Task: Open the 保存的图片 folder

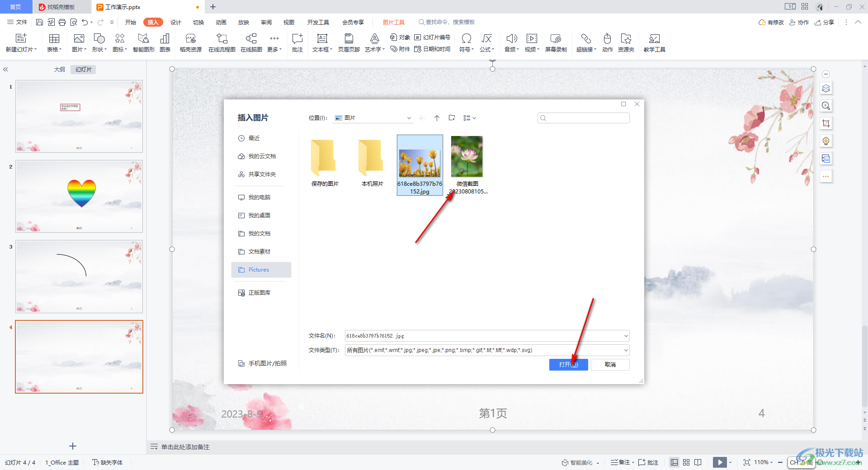Action: pos(325,163)
